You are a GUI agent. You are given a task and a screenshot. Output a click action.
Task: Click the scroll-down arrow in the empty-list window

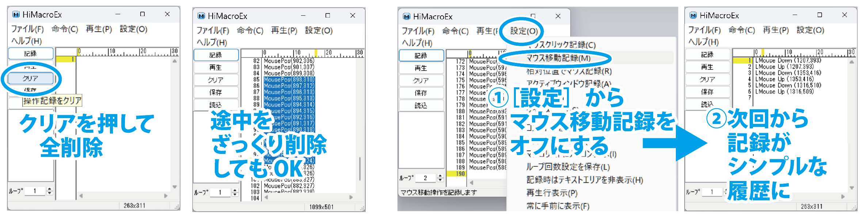(175, 187)
